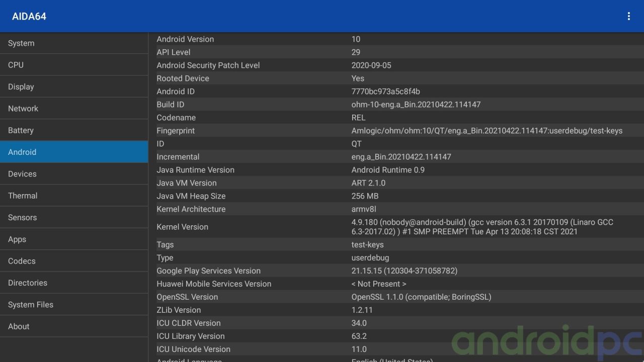The height and width of the screenshot is (362, 644).
Task: Select the Android ID value 7770bc973a5c8f4b
Action: point(385,92)
